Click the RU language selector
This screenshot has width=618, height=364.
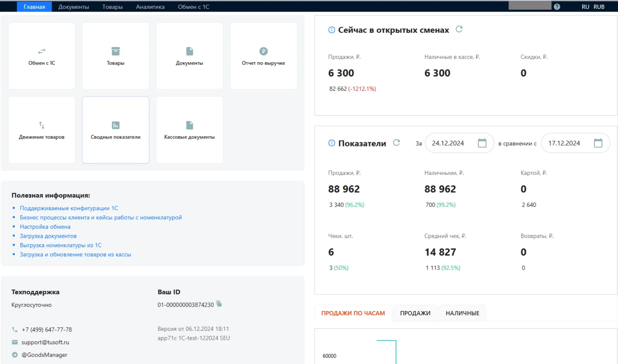pyautogui.click(x=585, y=7)
